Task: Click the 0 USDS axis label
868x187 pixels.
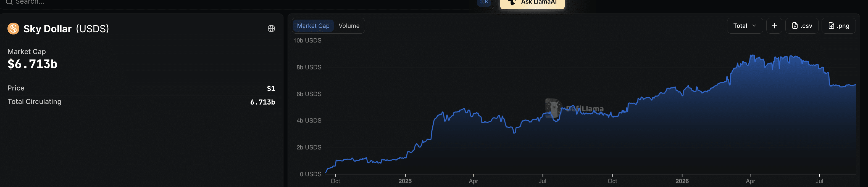Action: (x=310, y=174)
